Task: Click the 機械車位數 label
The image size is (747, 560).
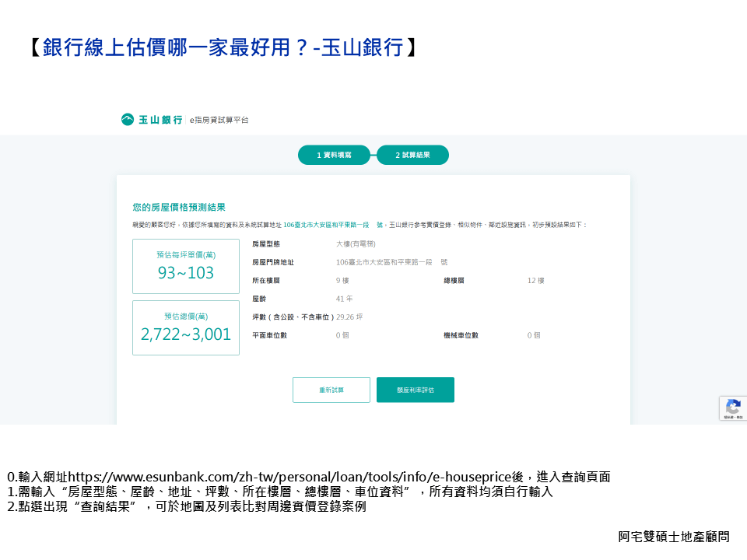Action: [461, 335]
